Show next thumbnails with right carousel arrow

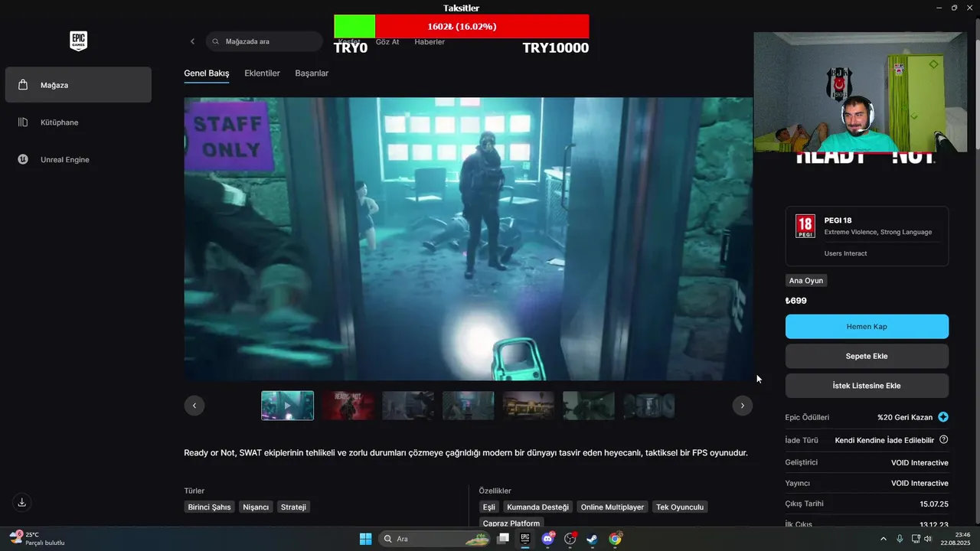pyautogui.click(x=742, y=406)
